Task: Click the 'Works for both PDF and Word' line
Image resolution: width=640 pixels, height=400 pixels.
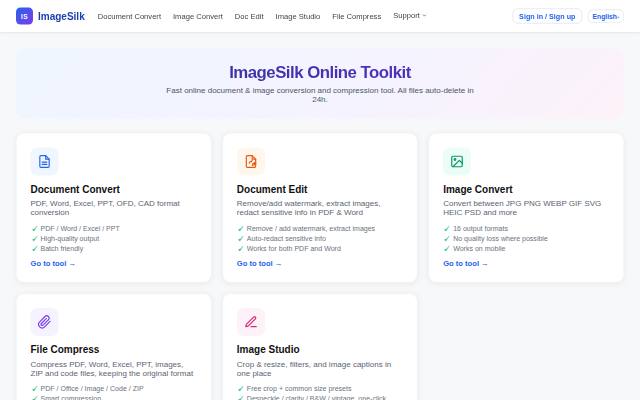Action: click(289, 249)
